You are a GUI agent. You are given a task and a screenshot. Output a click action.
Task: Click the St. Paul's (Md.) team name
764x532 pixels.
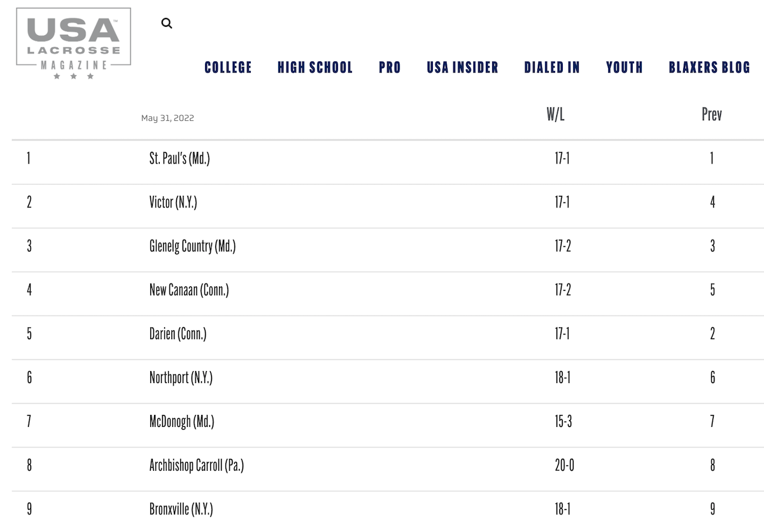(180, 158)
